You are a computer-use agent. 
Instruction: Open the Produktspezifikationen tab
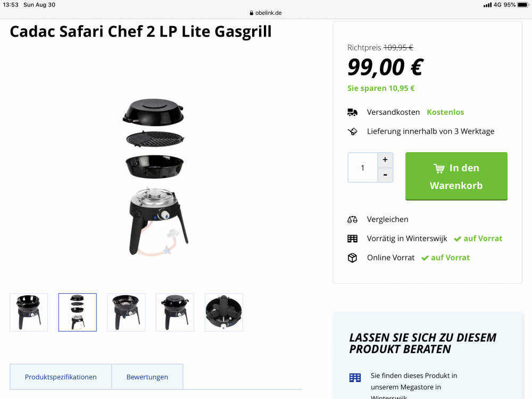[61, 377]
